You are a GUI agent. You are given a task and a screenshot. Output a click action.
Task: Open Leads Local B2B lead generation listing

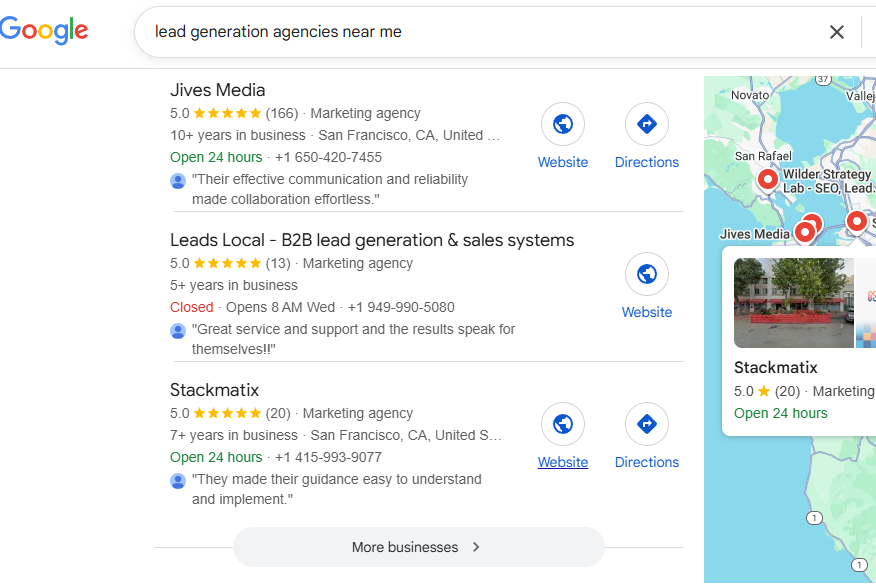pos(372,240)
